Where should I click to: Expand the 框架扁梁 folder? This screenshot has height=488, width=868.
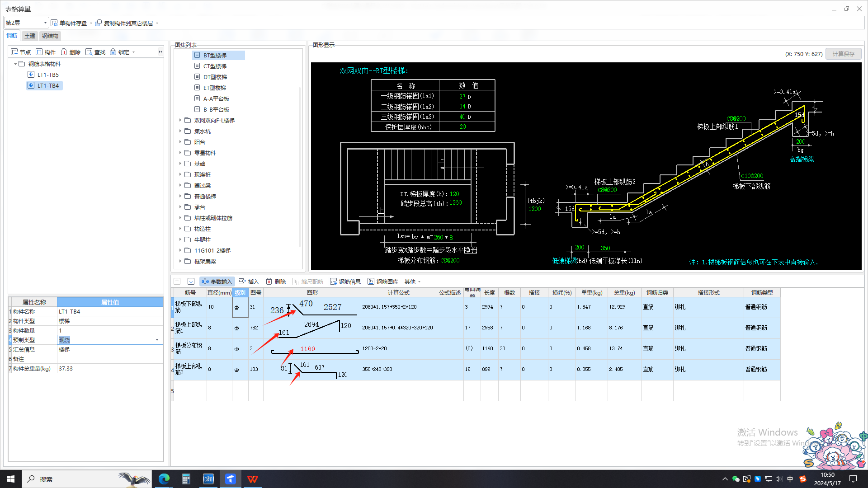(180, 261)
